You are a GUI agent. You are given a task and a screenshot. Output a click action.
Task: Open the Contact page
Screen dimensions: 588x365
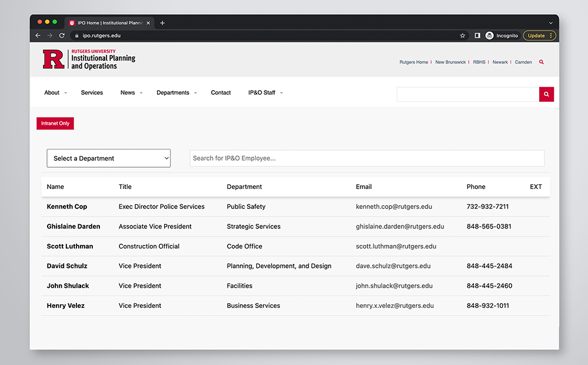(x=220, y=93)
